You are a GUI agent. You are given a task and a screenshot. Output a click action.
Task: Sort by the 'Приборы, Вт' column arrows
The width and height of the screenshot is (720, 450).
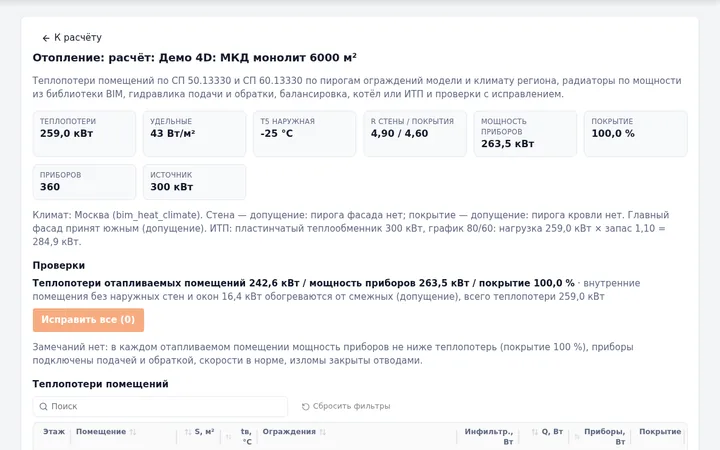point(577,437)
